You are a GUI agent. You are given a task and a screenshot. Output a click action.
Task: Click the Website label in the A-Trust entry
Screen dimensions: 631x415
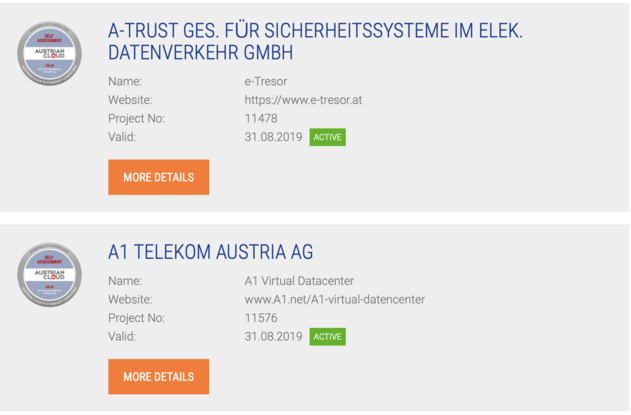(130, 100)
